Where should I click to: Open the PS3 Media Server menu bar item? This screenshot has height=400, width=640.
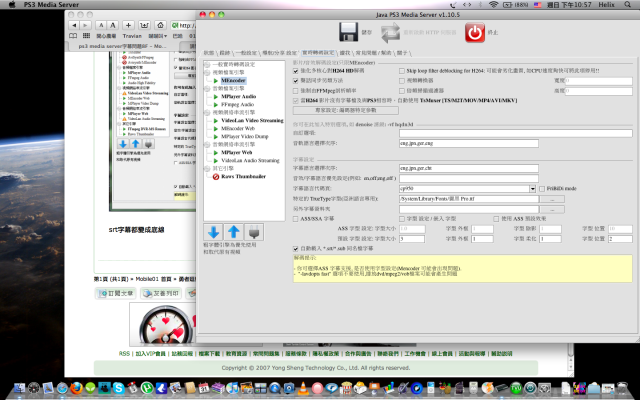pos(51,4)
